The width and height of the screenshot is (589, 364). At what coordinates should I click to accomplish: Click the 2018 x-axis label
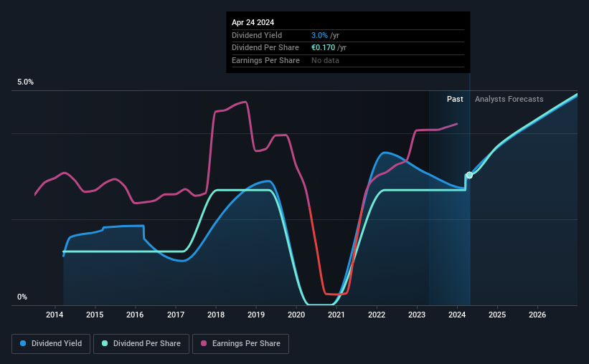point(216,315)
